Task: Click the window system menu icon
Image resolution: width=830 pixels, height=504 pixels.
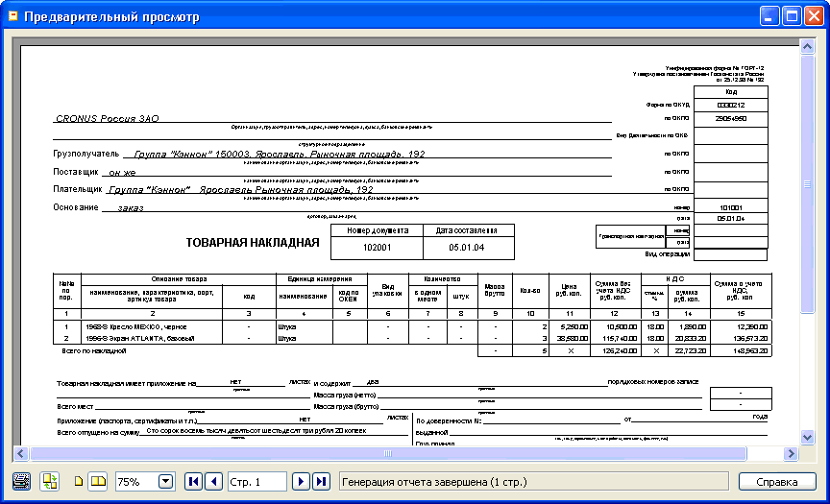Action: pos(12,16)
